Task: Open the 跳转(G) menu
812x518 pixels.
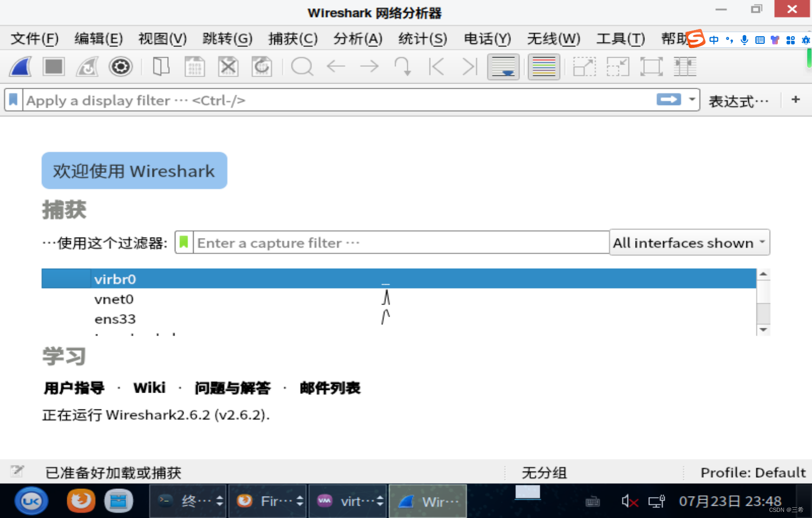Action: (x=227, y=39)
